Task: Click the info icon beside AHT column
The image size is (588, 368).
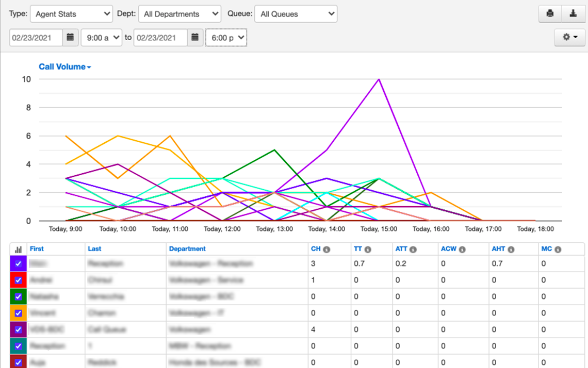Action: [511, 249]
